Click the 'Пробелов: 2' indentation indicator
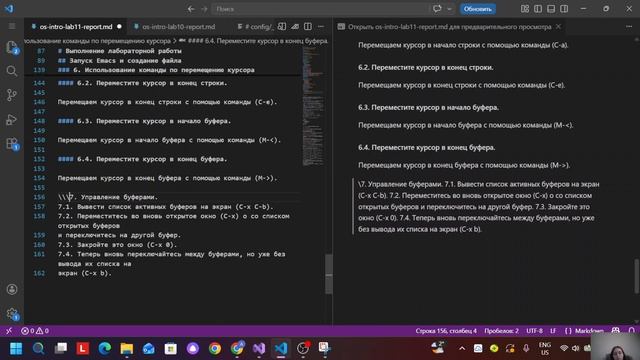640x360 pixels. click(501, 331)
